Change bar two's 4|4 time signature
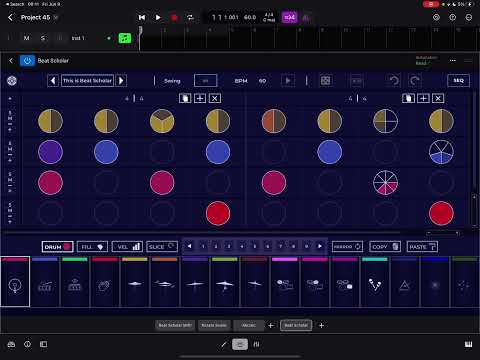This screenshot has width=480, height=360. 357,98
